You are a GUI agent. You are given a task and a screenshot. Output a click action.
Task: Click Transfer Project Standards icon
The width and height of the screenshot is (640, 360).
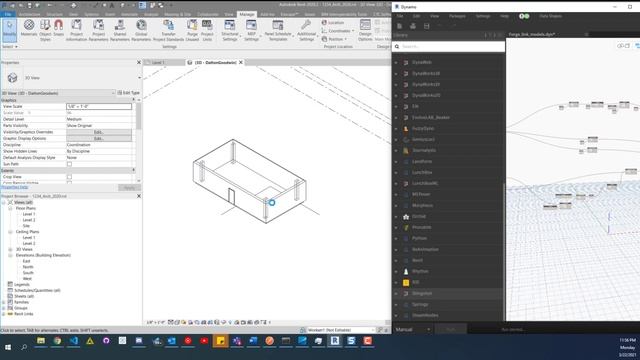pos(169,30)
